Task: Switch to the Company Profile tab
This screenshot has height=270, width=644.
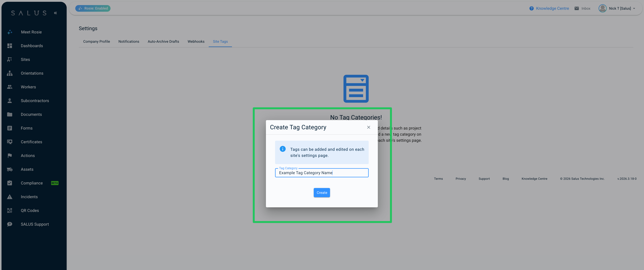Action: pos(97,41)
